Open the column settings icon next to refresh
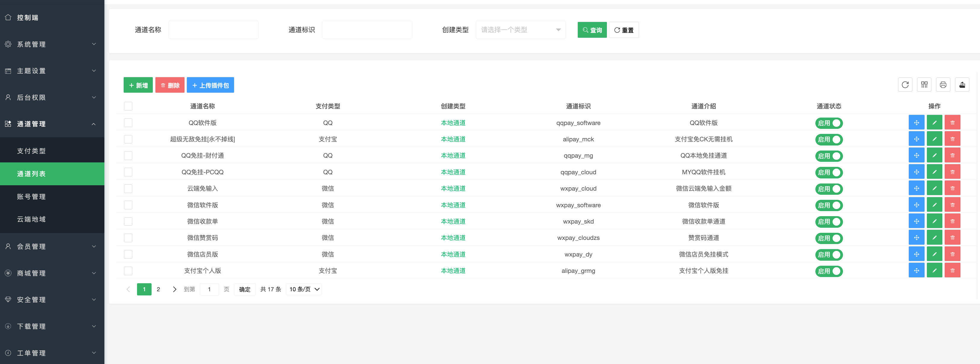The image size is (980, 364). coord(924,85)
